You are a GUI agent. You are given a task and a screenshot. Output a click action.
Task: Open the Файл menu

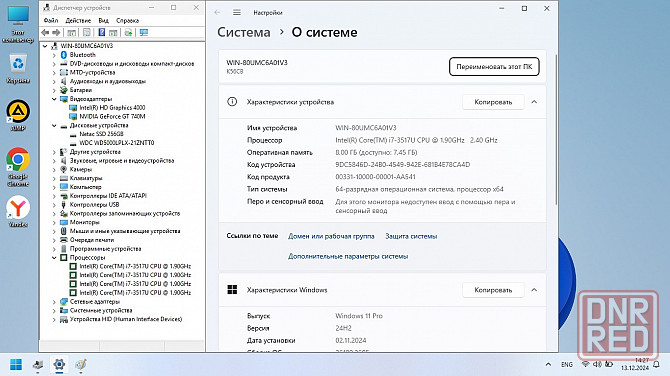click(51, 21)
